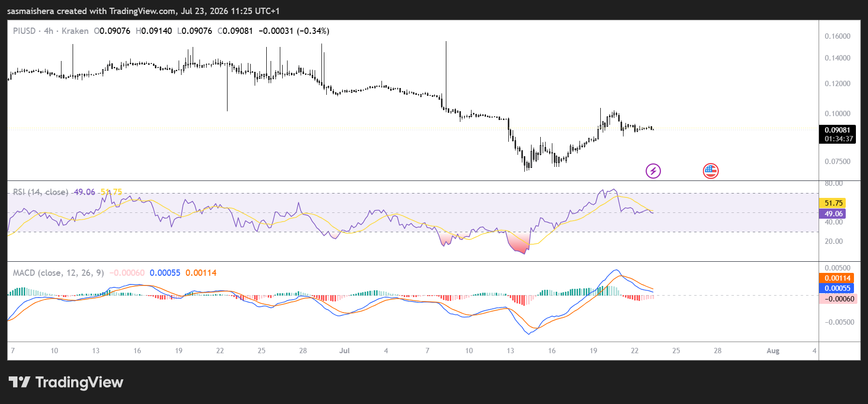Click the PIUSD symbol label
This screenshot has width=868, height=404.
pos(24,31)
